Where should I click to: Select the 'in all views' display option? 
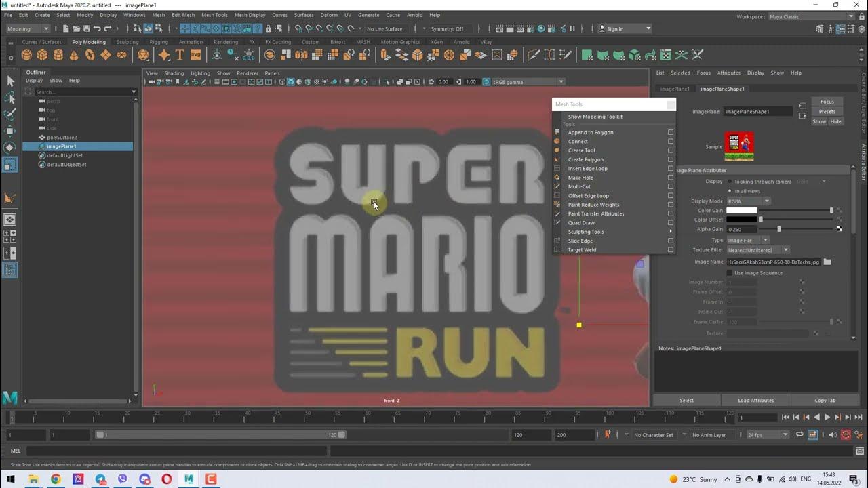[x=730, y=191]
